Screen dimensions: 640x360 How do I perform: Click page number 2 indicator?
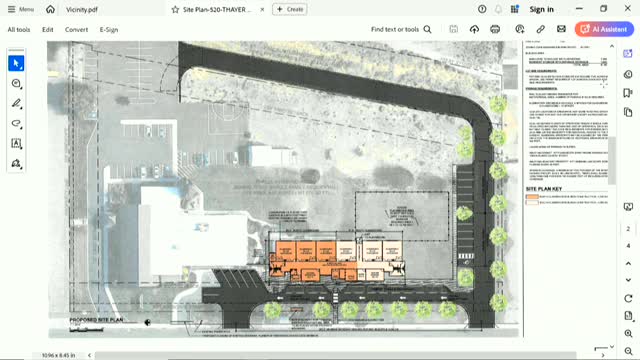click(x=628, y=229)
